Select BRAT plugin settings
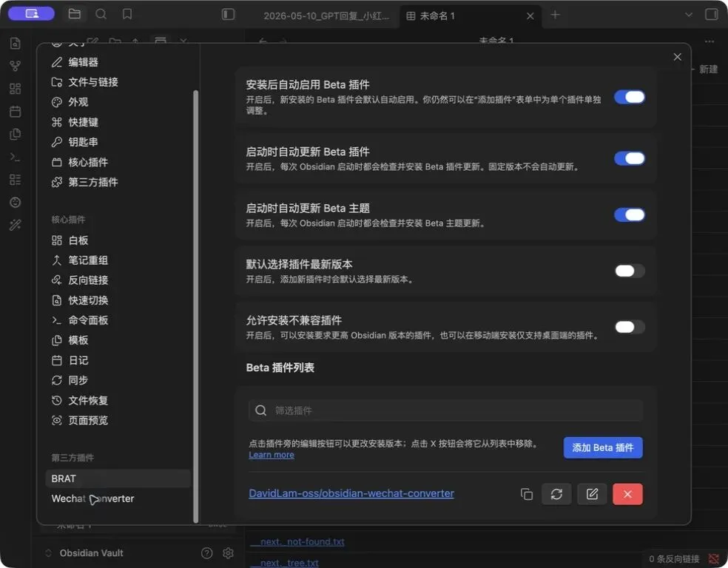This screenshot has width=728, height=568. point(118,479)
